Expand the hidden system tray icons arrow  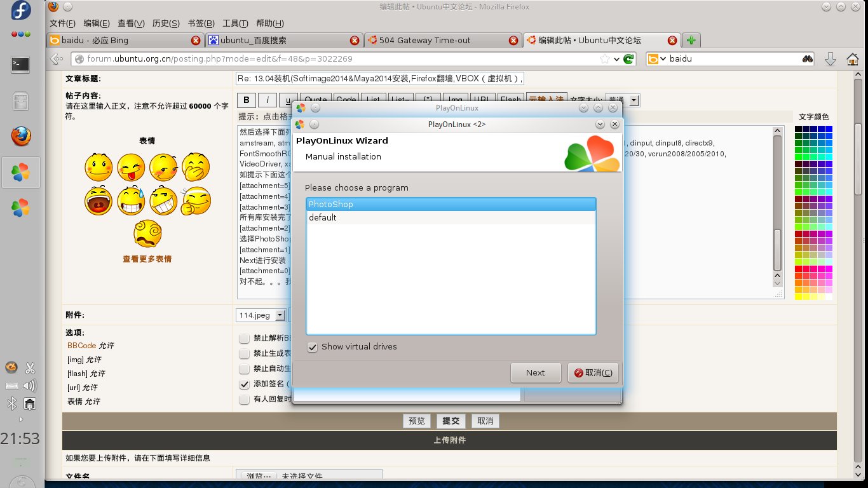20,419
